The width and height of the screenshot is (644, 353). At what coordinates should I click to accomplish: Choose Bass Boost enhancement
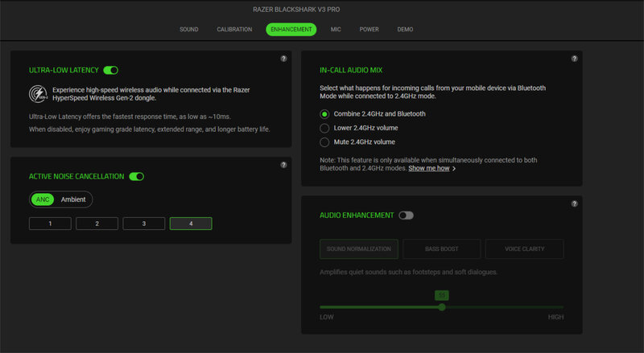coord(441,249)
